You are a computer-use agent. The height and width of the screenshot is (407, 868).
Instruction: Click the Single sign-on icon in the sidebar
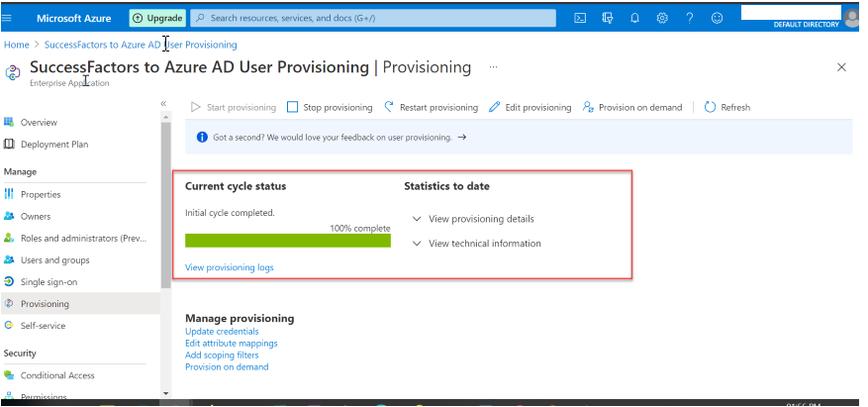click(x=8, y=282)
